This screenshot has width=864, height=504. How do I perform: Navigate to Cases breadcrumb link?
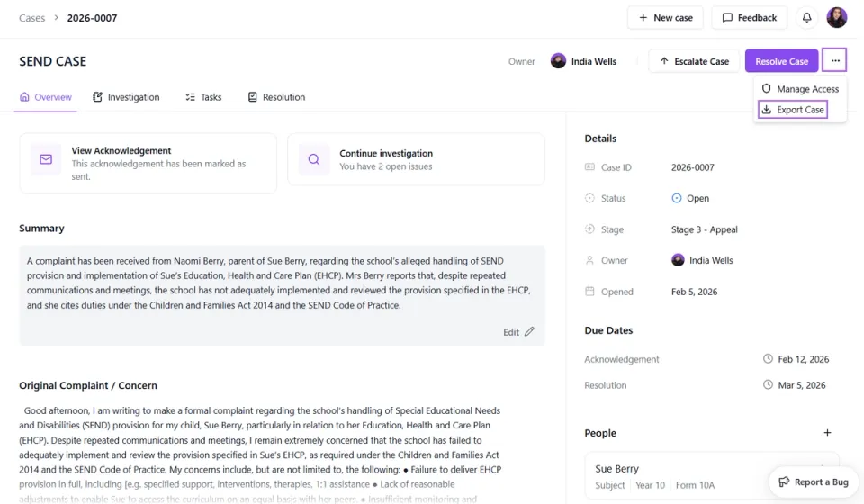tap(32, 18)
